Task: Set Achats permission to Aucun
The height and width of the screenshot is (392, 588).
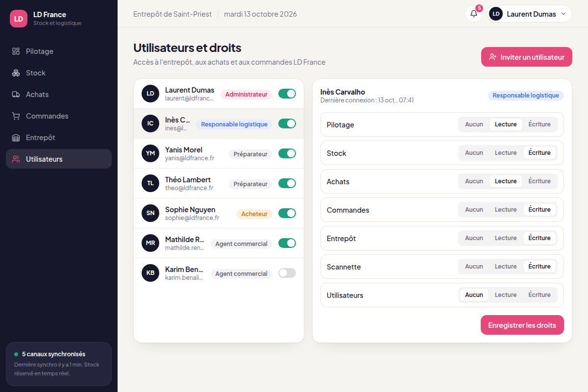Action: [474, 181]
